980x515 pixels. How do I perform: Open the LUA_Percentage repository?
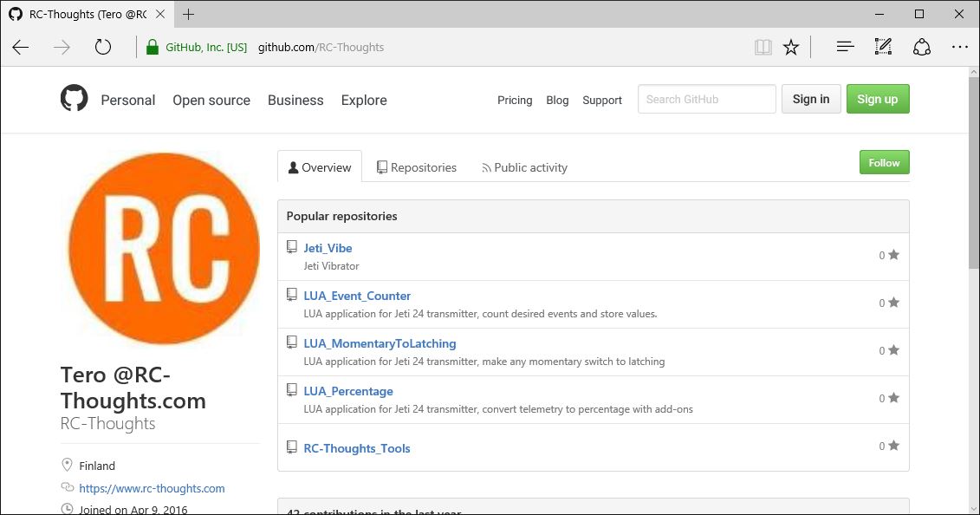348,391
